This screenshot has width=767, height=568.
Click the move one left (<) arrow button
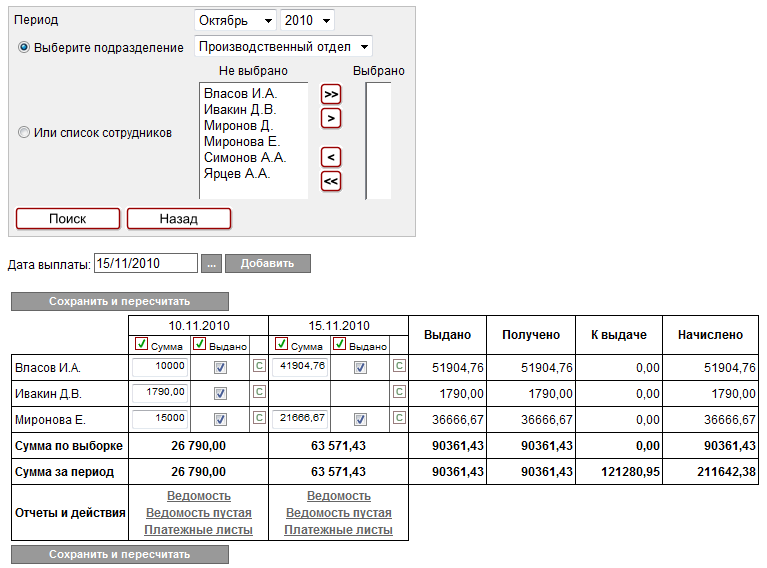(330, 157)
